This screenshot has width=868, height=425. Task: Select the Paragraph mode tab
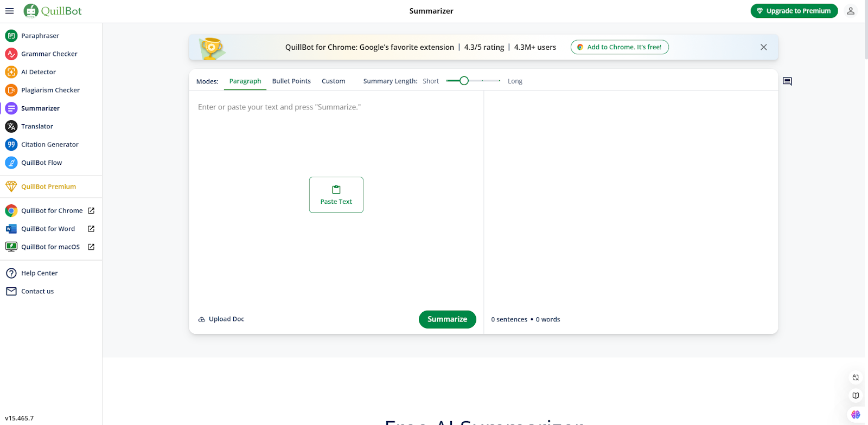245,81
